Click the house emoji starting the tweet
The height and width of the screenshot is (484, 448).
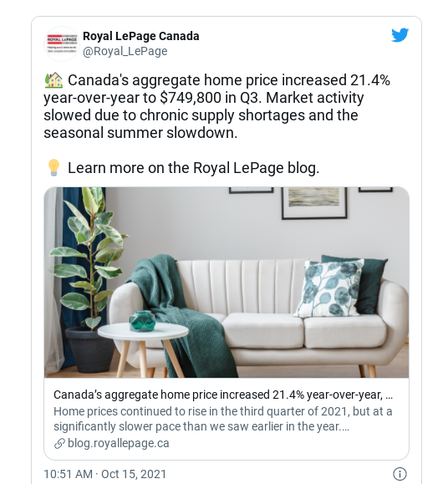(x=53, y=80)
